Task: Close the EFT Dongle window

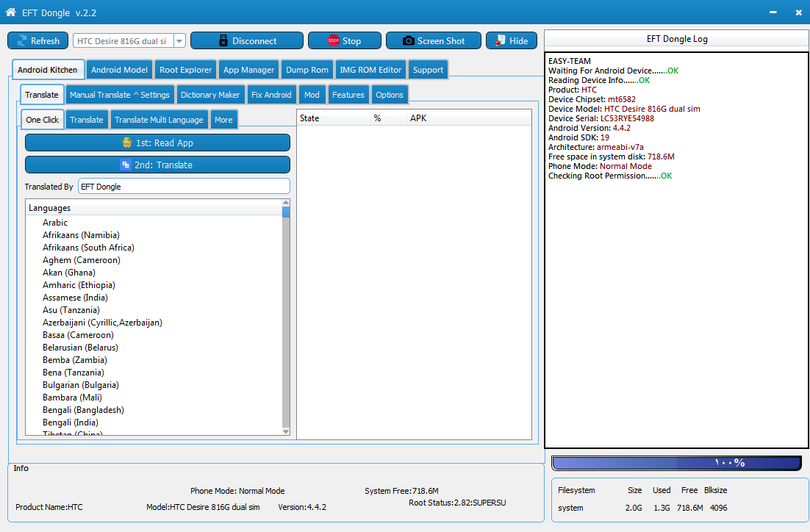Action: [799, 12]
